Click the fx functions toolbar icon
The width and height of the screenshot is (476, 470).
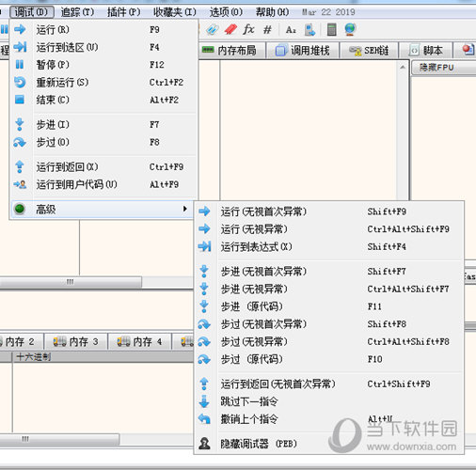248,30
